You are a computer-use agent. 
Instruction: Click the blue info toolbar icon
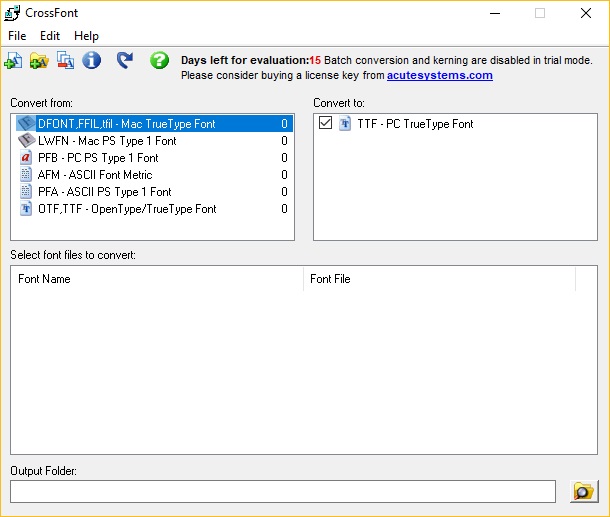(91, 61)
